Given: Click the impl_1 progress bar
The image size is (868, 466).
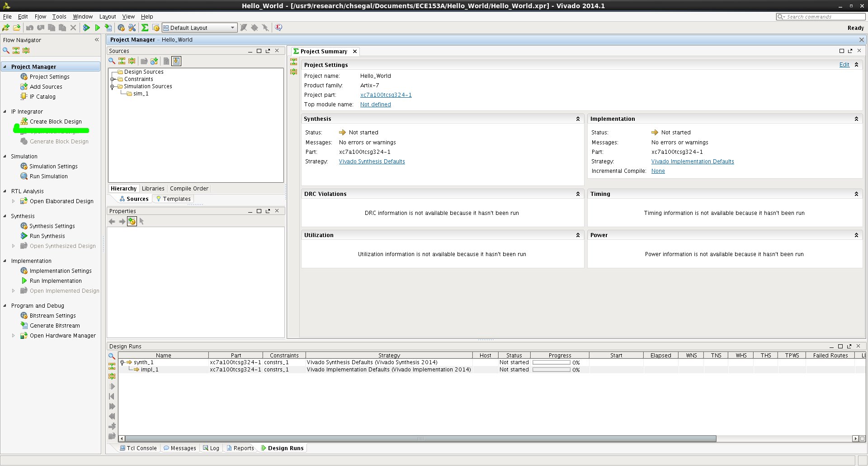Looking at the screenshot, I should click(551, 370).
